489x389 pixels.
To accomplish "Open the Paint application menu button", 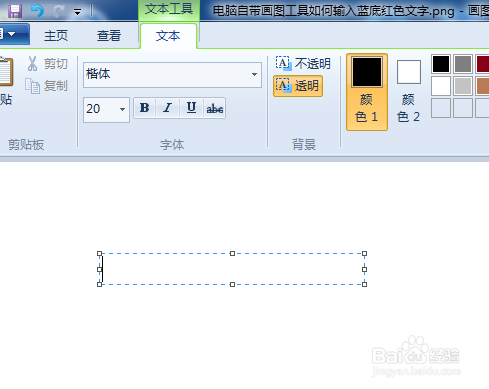I will (x=14, y=34).
